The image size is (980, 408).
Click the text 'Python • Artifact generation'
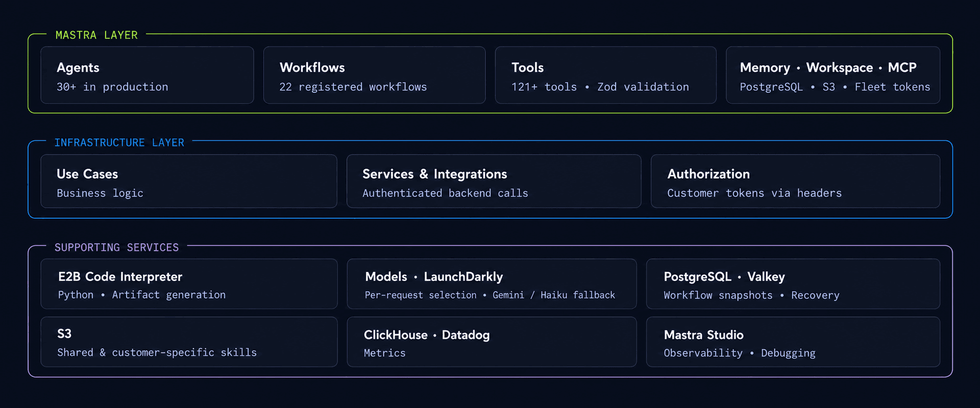point(142,295)
